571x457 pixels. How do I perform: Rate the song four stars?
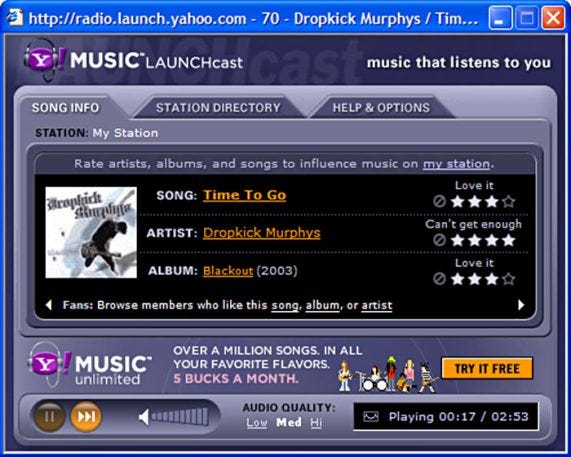click(509, 201)
